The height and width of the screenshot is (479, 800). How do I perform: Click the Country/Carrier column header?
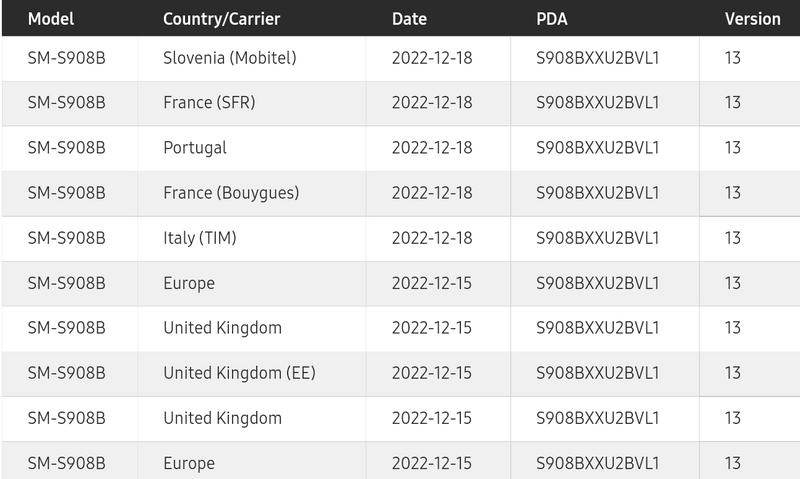click(x=221, y=19)
